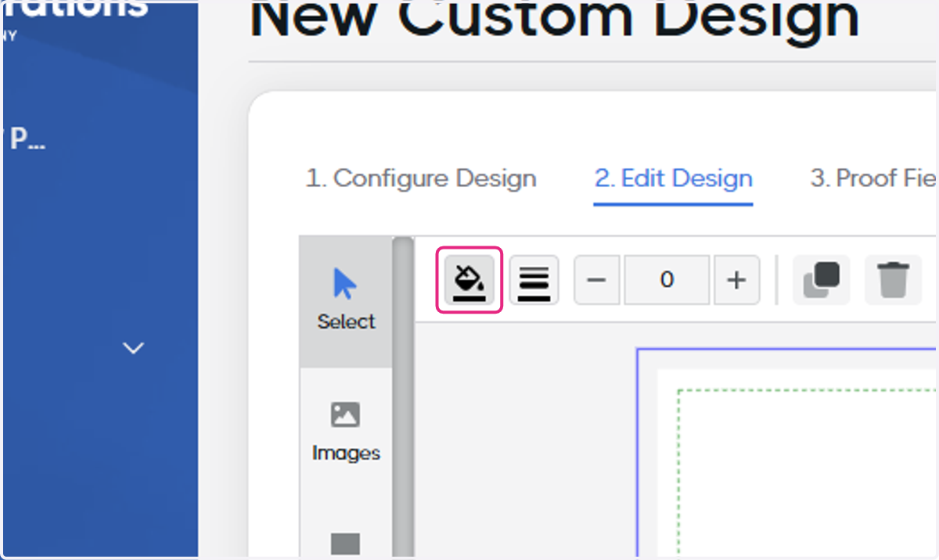The width and height of the screenshot is (939, 560).
Task: Increase the value with plus button
Action: (x=736, y=280)
